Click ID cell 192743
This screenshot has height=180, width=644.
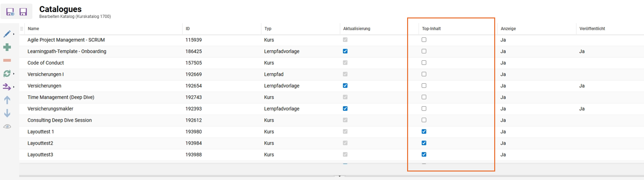tap(193, 97)
